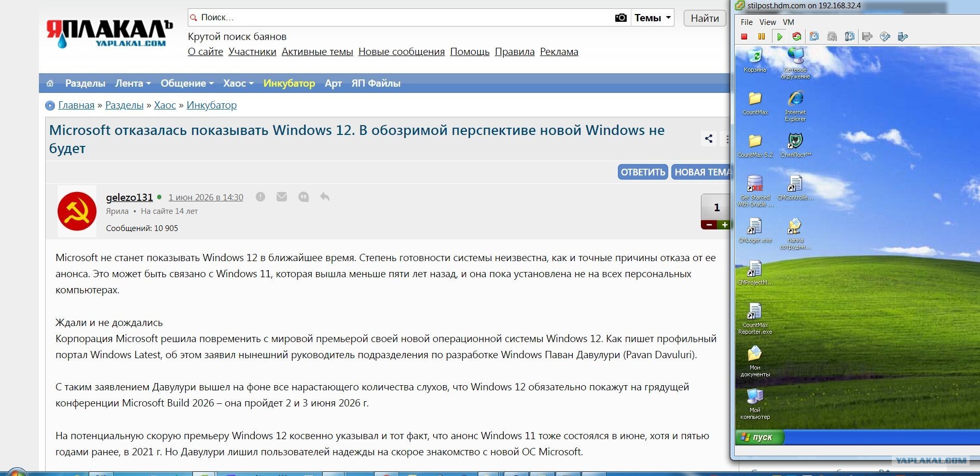Image resolution: width=980 pixels, height=476 pixels.
Task: Quote the post using the quote bubble icon
Action: click(303, 197)
